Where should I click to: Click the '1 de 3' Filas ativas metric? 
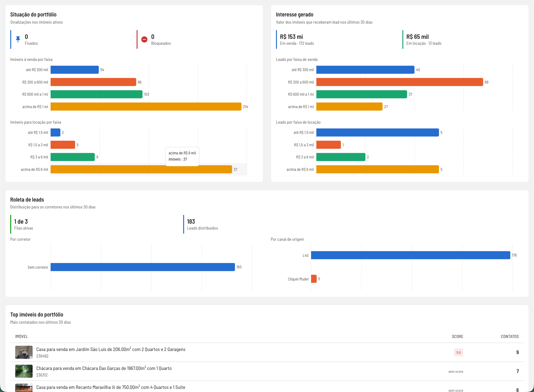21,221
